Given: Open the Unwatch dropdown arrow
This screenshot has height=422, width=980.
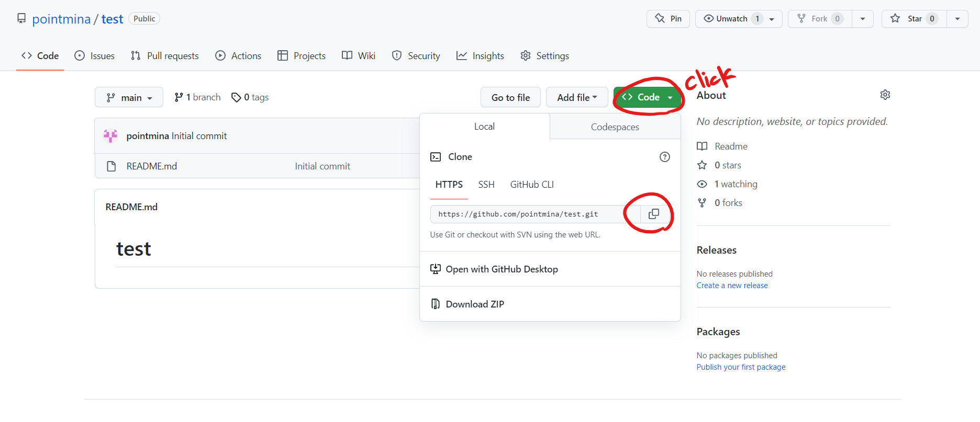Looking at the screenshot, I should point(772,19).
